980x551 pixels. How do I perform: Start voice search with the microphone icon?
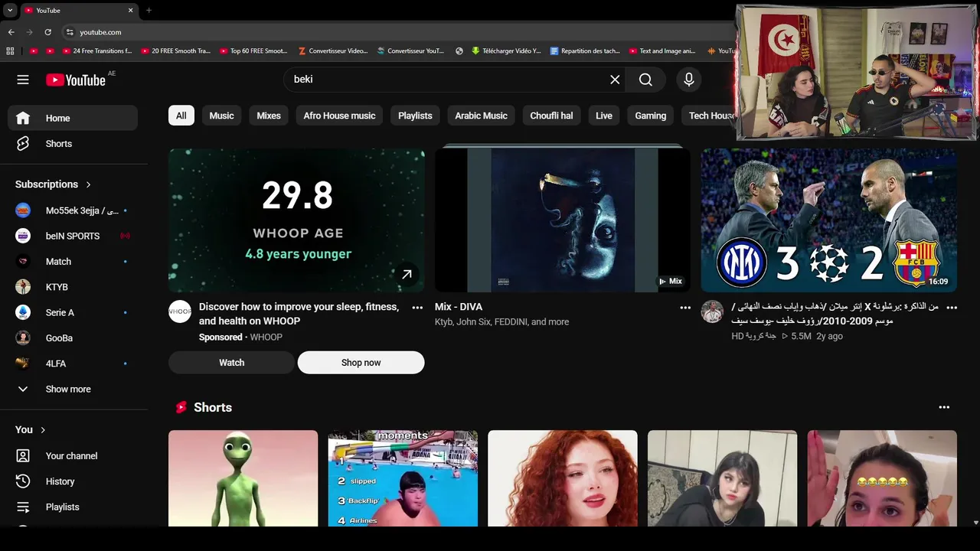pos(689,80)
